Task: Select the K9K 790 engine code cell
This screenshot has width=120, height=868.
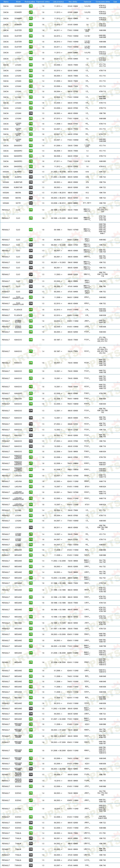Action: tap(103, 113)
